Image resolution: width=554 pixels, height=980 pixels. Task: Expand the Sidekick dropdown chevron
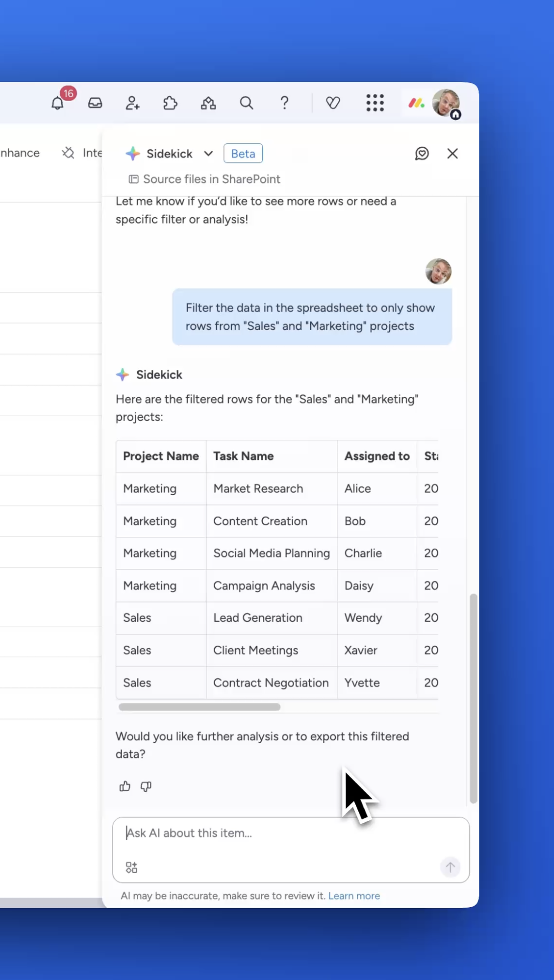click(x=208, y=154)
